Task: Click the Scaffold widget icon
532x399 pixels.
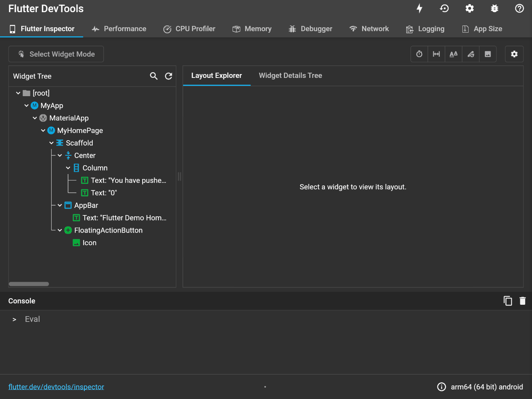Action: tap(60, 143)
